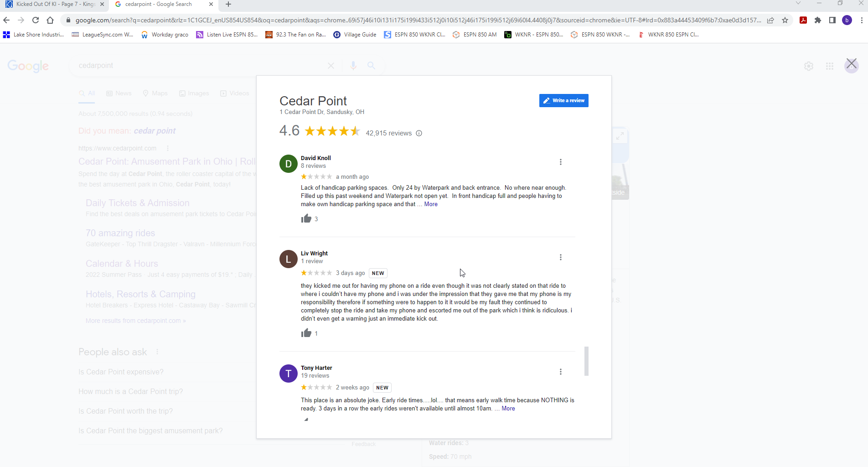Close the reviews dialog with the X
868x467 pixels.
(852, 64)
